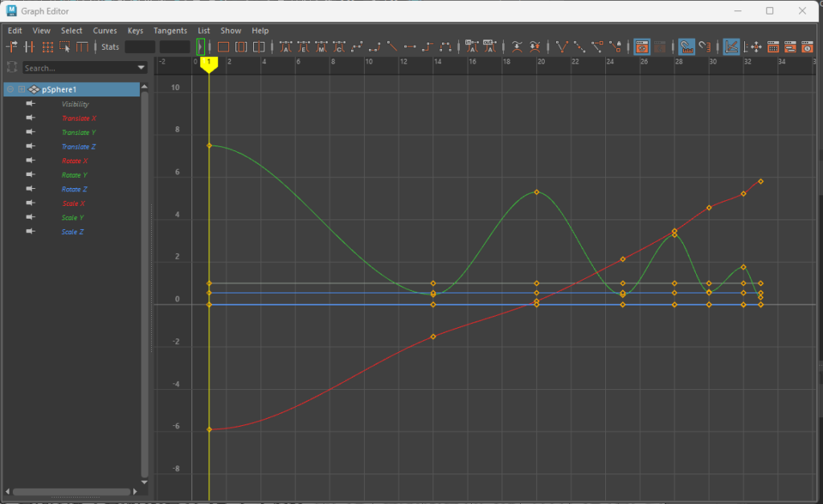Select the Scale Z channel

click(x=72, y=232)
